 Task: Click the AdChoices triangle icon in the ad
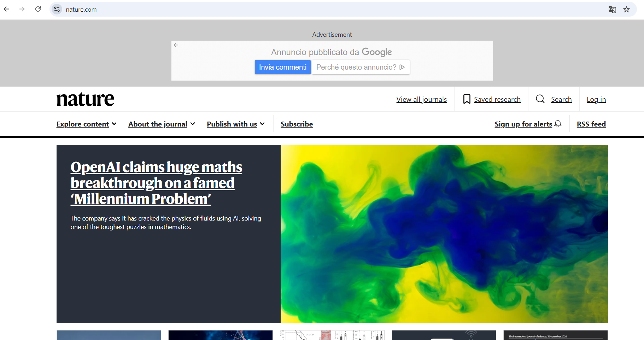pyautogui.click(x=402, y=67)
